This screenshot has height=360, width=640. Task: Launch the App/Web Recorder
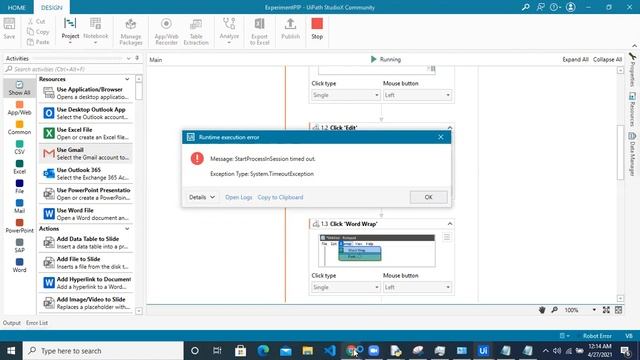click(x=166, y=31)
